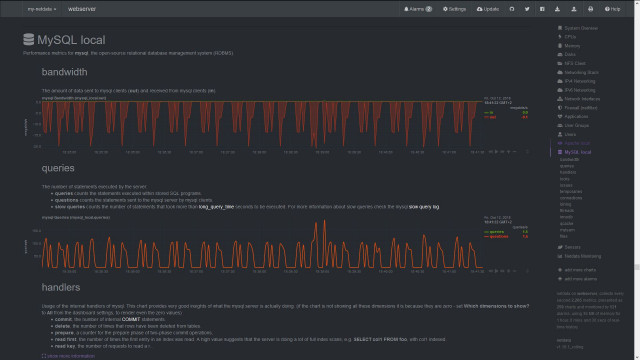The width and height of the screenshot is (640, 360).
Task: Click the Netdata Monitoring chart icon in sidebar
Action: click(x=560, y=256)
